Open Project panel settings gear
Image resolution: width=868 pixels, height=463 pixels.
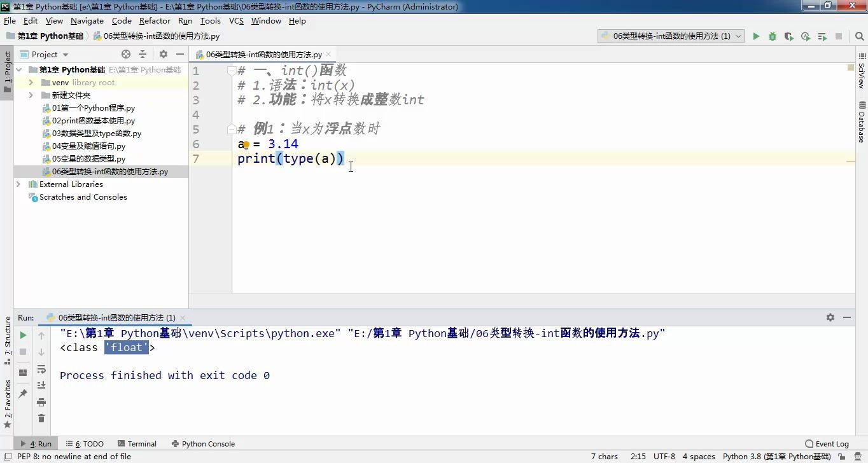(x=164, y=54)
